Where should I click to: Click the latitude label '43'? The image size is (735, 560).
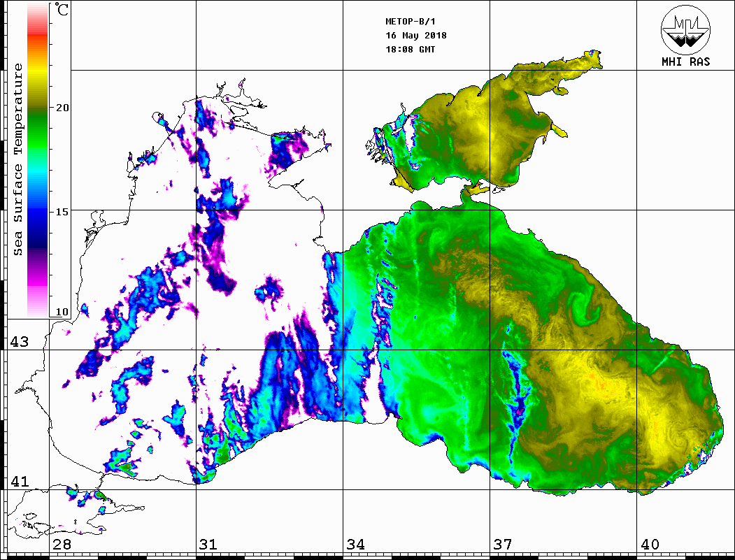20,342
